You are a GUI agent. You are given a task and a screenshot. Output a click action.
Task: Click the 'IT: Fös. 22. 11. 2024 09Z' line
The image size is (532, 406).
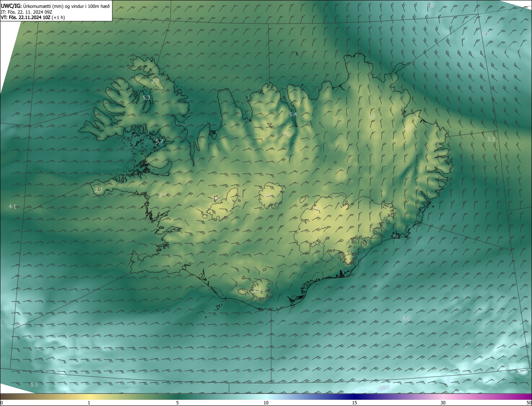[26, 12]
